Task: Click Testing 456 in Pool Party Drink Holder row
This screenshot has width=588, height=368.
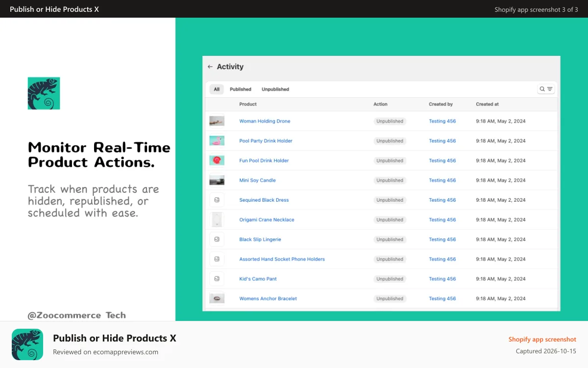Action: tap(442, 141)
